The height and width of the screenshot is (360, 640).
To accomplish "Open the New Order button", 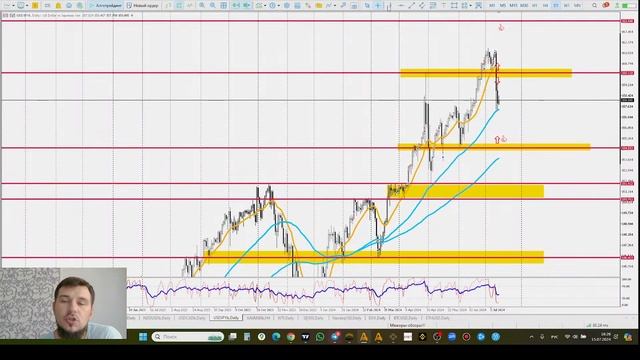I will point(143,6).
